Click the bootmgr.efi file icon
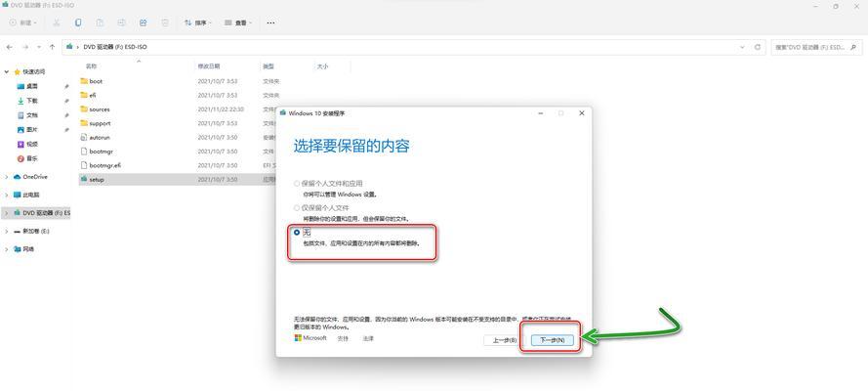This screenshot has height=391, width=868. tap(84, 165)
